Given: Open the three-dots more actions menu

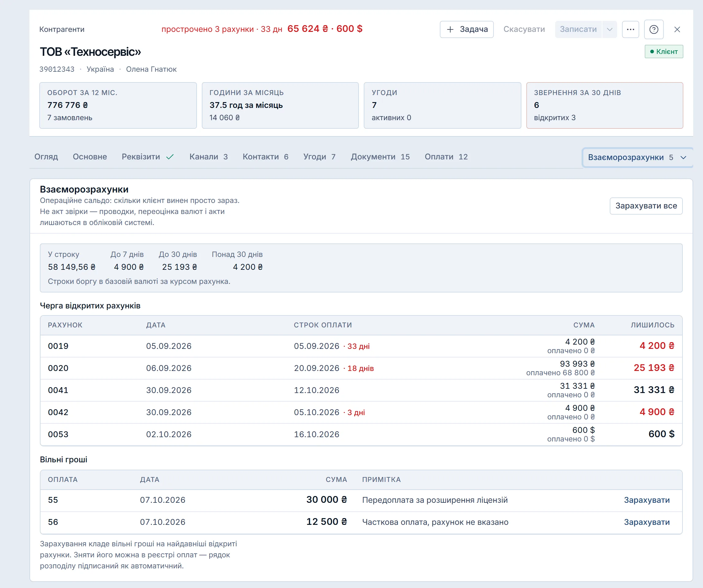Looking at the screenshot, I should click(x=630, y=29).
